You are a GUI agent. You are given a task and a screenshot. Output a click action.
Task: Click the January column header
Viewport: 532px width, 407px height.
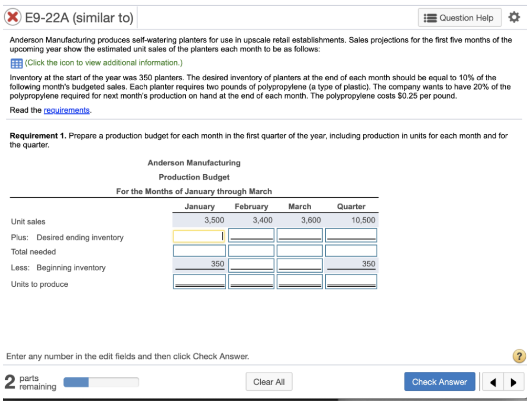tap(199, 207)
